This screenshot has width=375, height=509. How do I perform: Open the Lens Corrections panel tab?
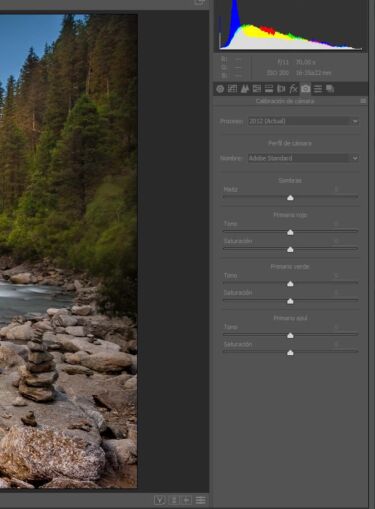281,89
